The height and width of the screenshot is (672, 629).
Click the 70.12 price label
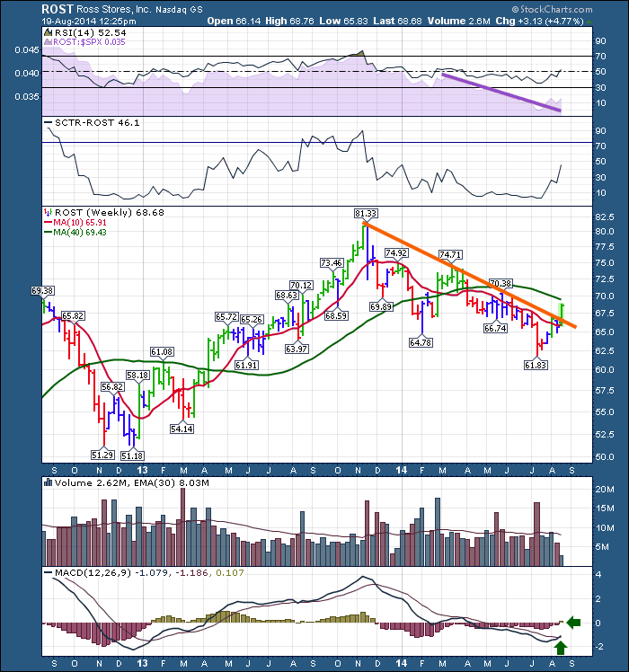point(301,285)
